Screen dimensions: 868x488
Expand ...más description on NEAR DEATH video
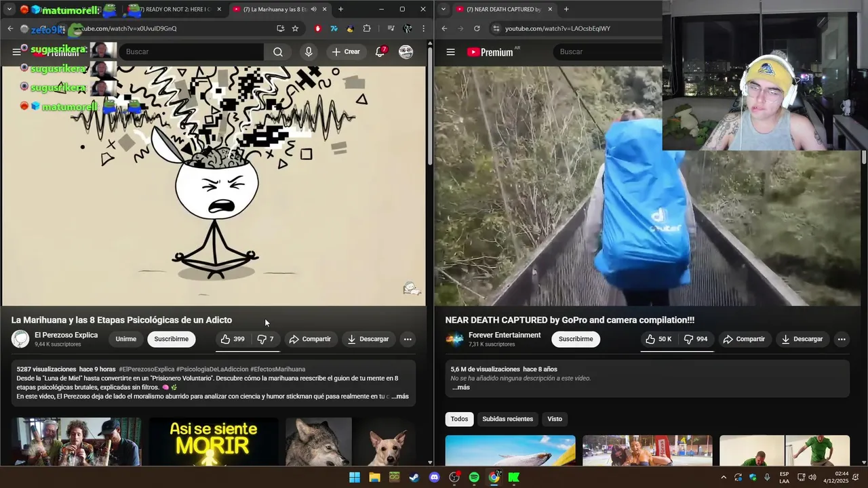pos(460,388)
